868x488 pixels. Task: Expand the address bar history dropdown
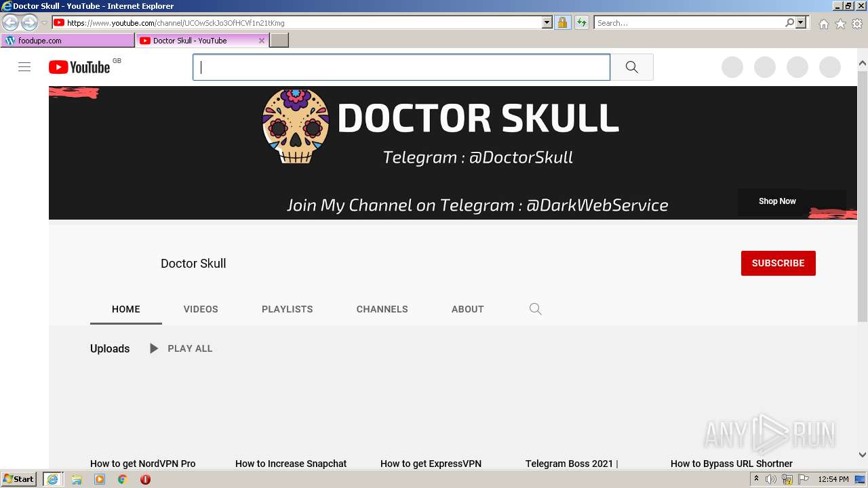click(x=547, y=22)
